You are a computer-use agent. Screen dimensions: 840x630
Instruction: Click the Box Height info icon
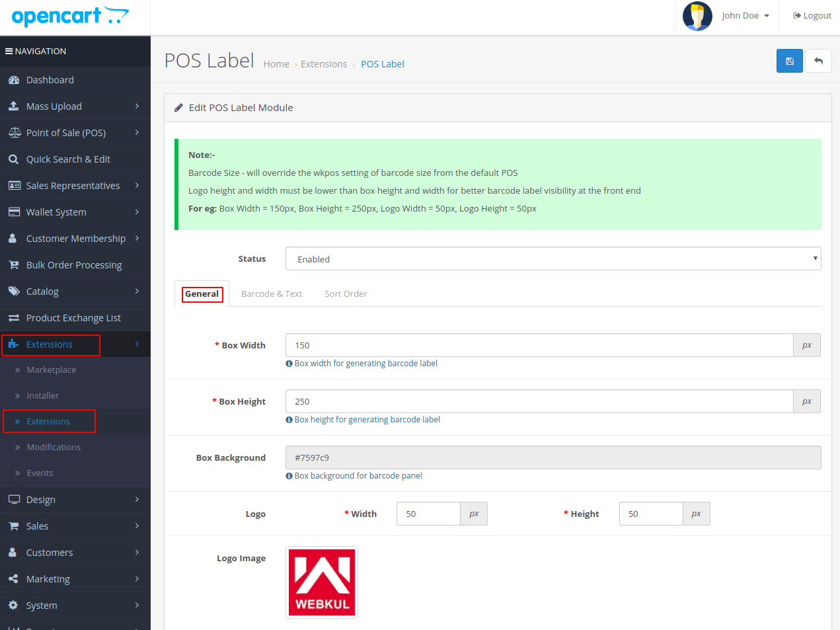[x=289, y=420]
